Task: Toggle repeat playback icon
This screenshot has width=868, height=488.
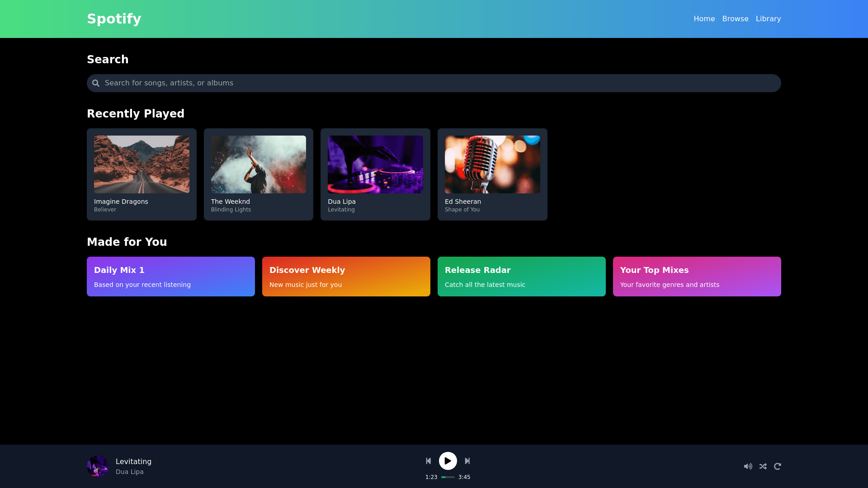Action: pos(778,466)
